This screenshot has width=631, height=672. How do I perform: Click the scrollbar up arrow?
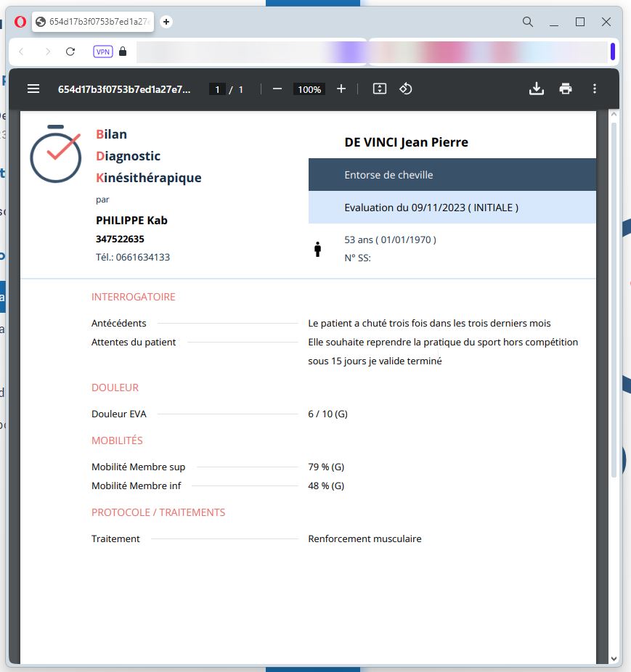pyautogui.click(x=614, y=115)
